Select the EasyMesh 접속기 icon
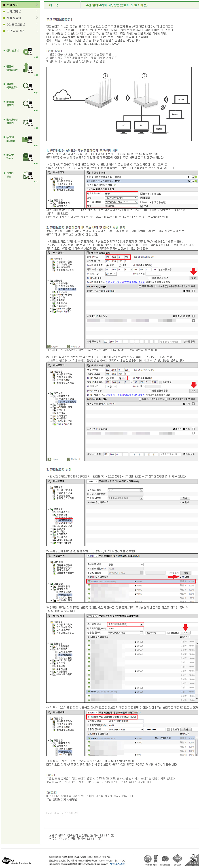199x868 pixels. 28,122
